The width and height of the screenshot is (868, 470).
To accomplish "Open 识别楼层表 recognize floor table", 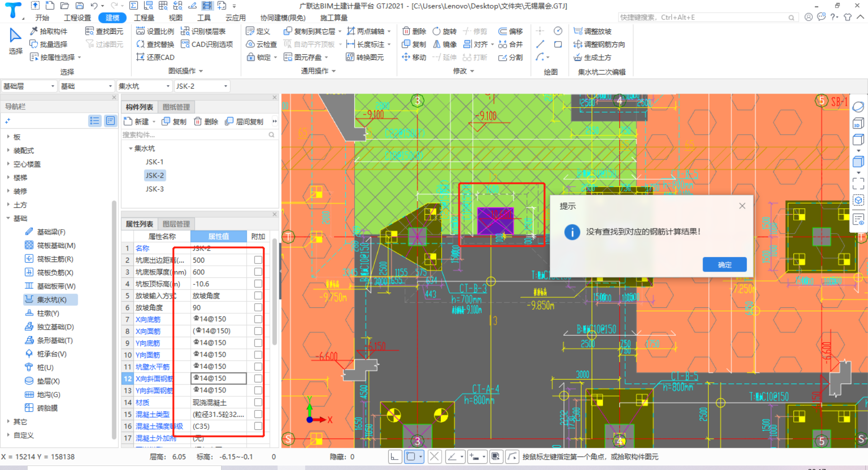I will click(203, 31).
